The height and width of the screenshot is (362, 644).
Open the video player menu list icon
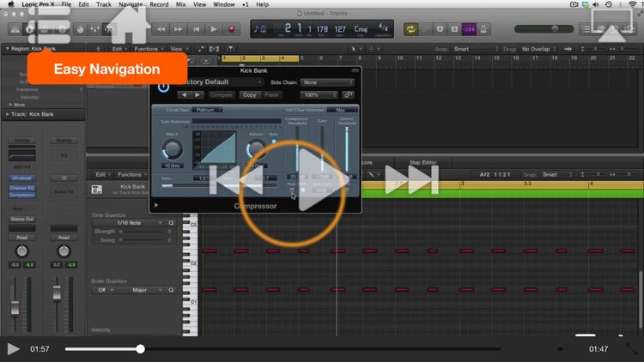49,24
